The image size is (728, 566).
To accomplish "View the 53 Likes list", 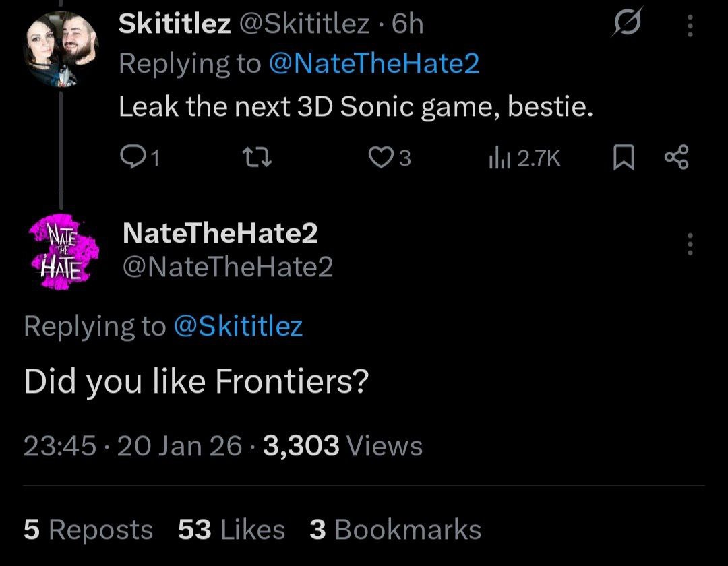I will click(231, 530).
